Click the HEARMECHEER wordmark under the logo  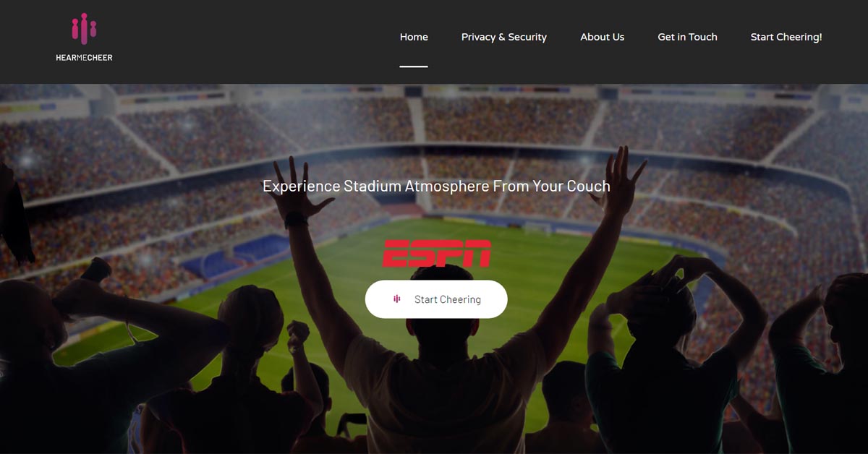click(84, 58)
